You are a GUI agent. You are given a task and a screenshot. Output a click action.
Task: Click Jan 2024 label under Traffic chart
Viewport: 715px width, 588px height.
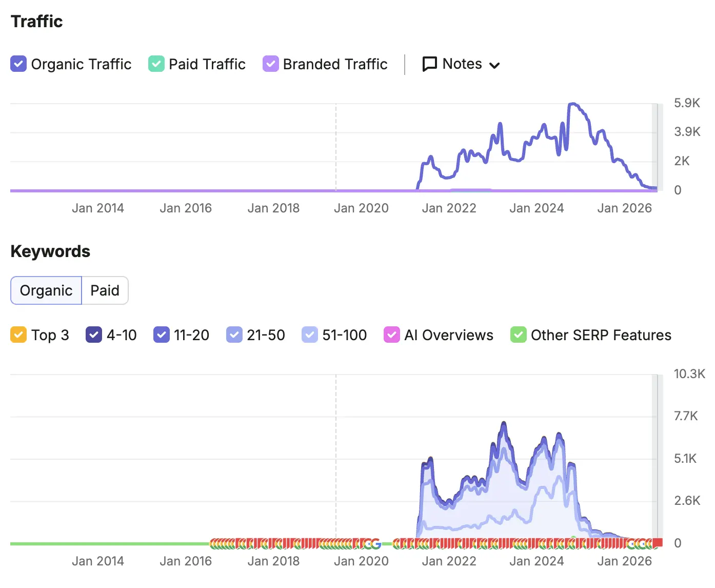[537, 208]
